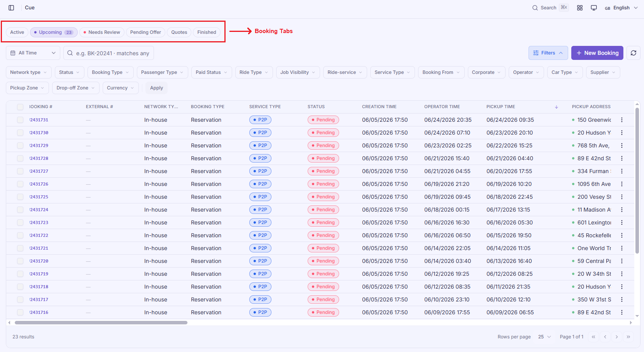Open row actions menu for booking 2431721
Image resolution: width=644 pixels, height=352 pixels.
(622, 248)
